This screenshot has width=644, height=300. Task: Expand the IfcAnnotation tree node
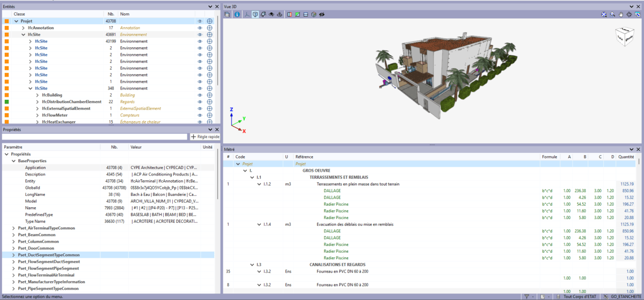[23, 28]
